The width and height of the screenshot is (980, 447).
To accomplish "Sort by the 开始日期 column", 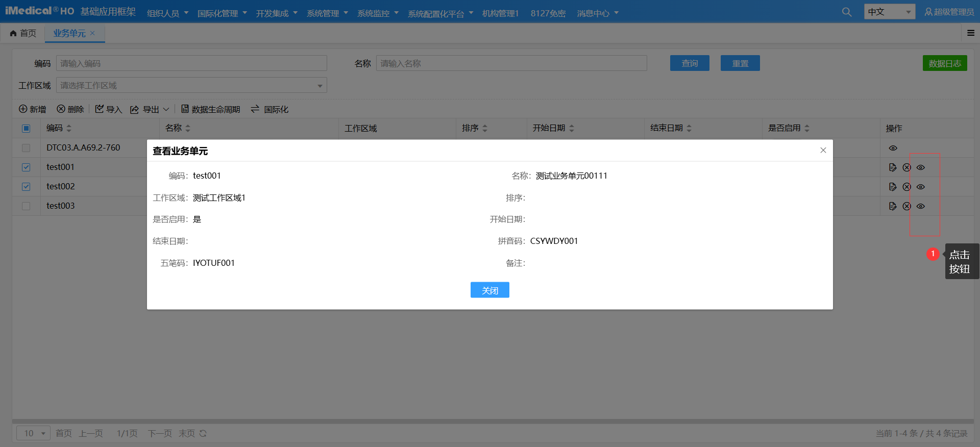I will click(572, 128).
